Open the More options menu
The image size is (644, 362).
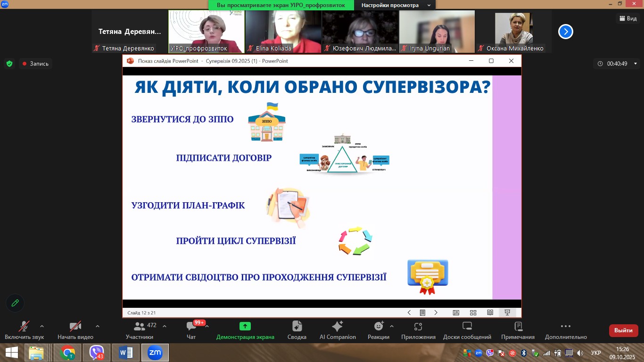tap(566, 327)
